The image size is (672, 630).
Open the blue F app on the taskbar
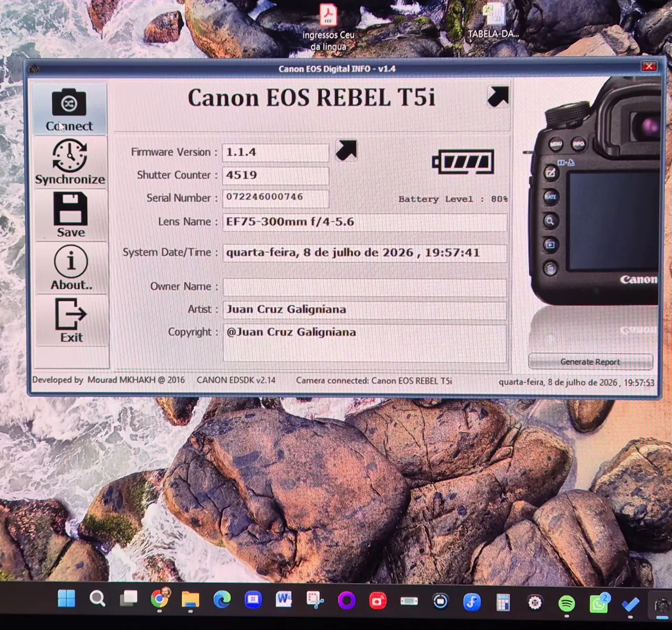[472, 602]
